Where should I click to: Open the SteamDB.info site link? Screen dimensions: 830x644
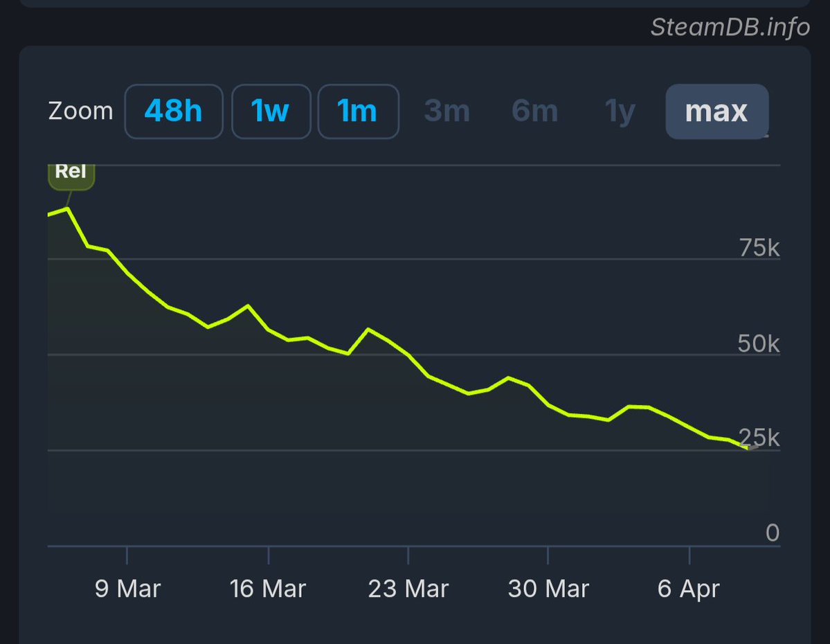coord(730,26)
